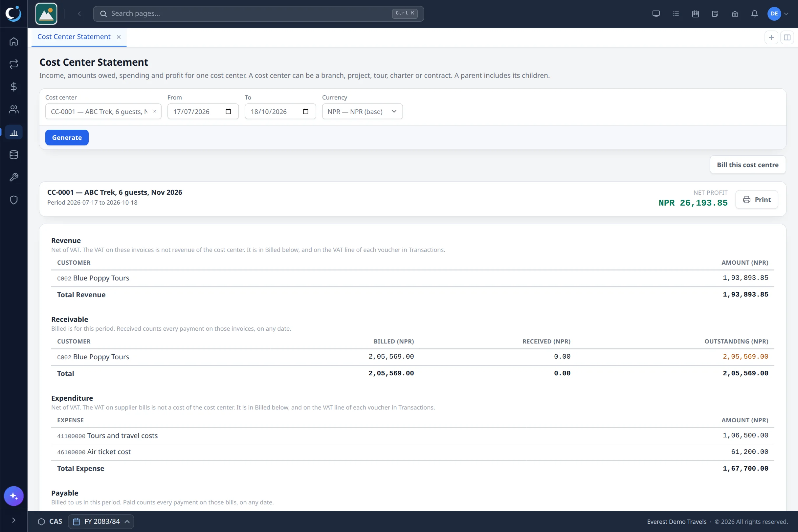This screenshot has height=532, width=798.
Task: Click the Generate button
Action: click(67, 137)
